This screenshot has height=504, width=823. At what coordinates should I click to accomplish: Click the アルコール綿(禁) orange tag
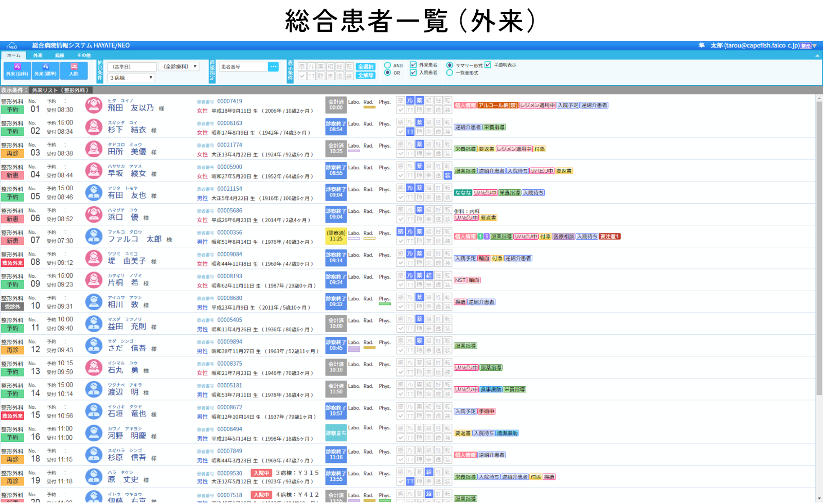[x=497, y=105]
